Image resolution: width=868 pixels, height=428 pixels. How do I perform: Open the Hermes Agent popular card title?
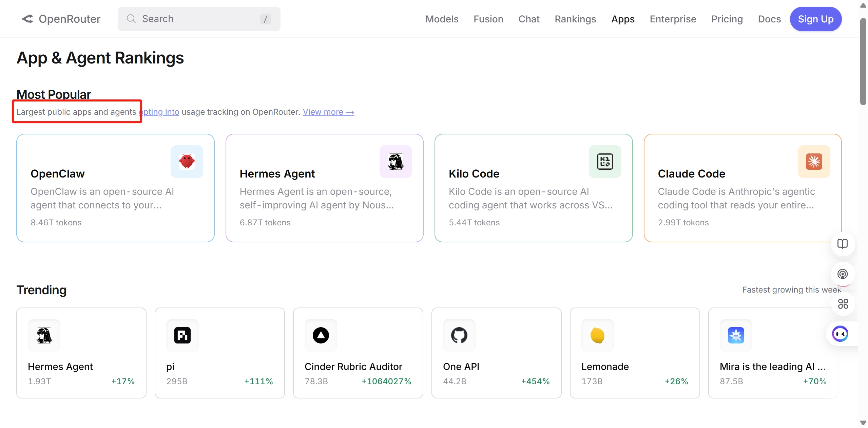click(277, 174)
